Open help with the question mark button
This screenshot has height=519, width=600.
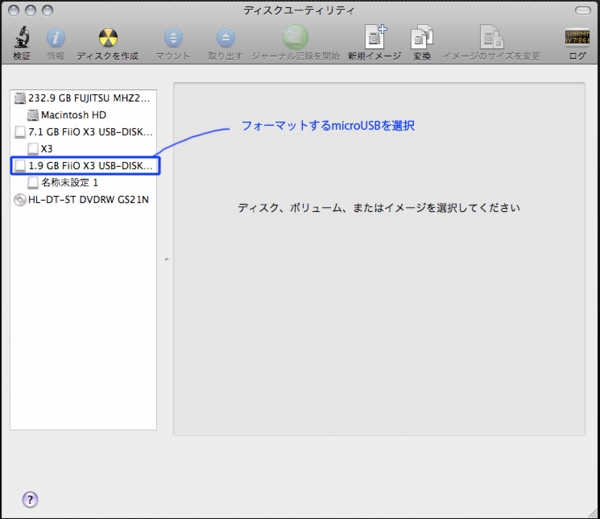coord(30,499)
